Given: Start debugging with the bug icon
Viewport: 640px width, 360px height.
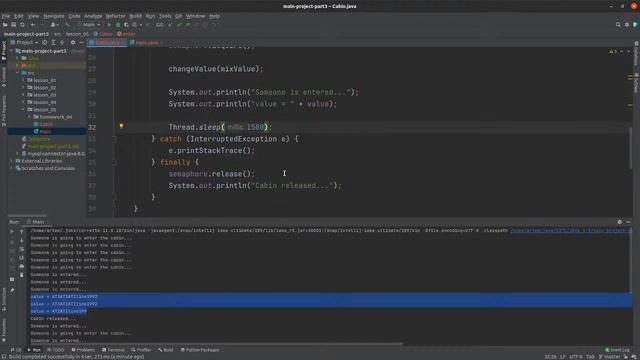Looking at the screenshot, I should coord(118,25).
